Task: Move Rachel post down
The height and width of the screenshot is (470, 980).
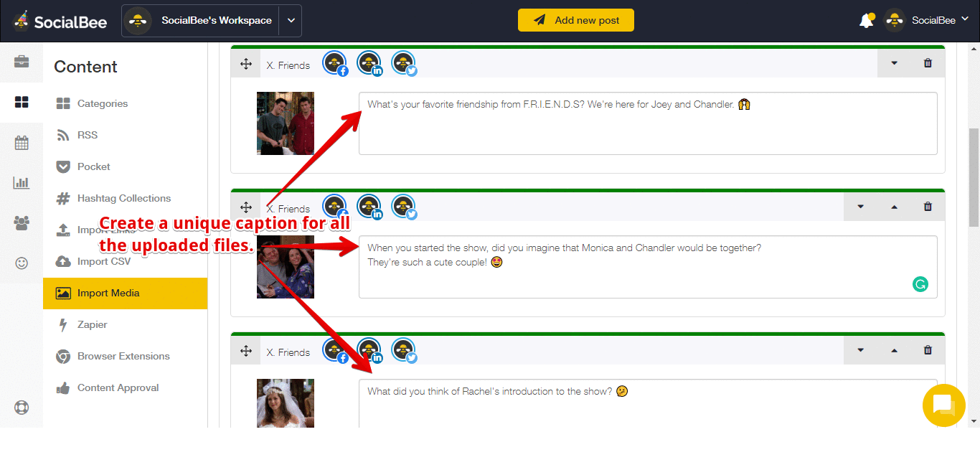Action: (860, 350)
